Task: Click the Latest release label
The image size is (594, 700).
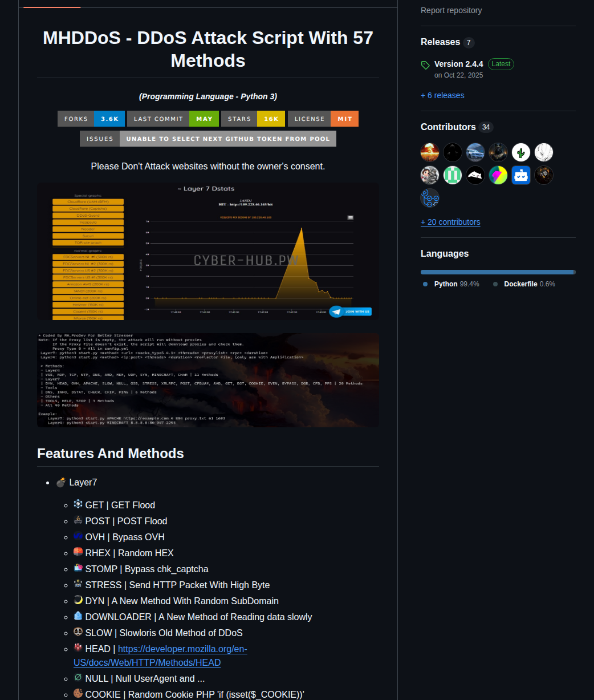Action: [501, 64]
